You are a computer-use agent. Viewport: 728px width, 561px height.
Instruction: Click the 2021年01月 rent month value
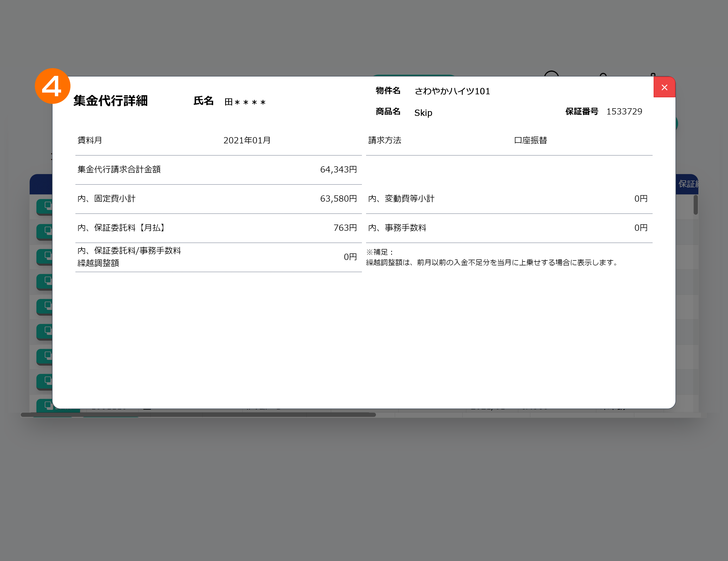(x=247, y=141)
